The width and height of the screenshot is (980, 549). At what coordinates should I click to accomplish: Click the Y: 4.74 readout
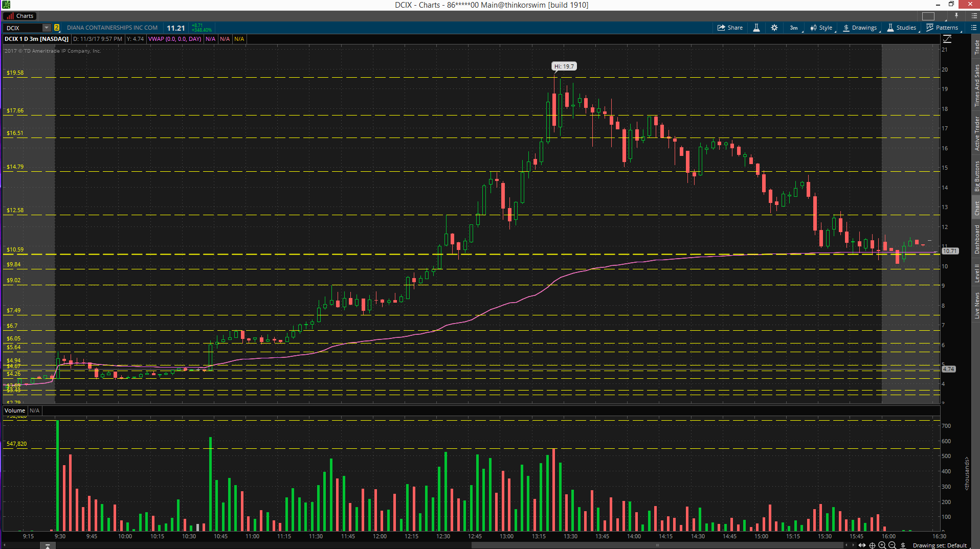tap(135, 39)
